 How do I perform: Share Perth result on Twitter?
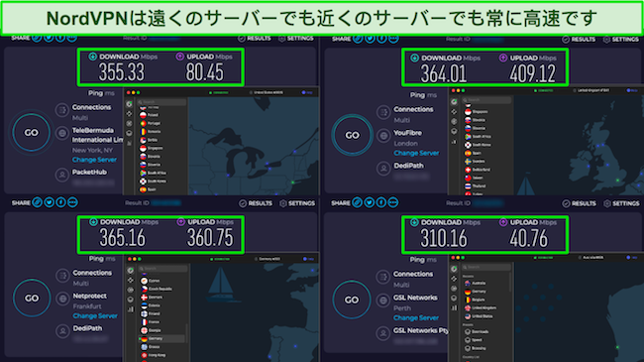click(x=370, y=202)
